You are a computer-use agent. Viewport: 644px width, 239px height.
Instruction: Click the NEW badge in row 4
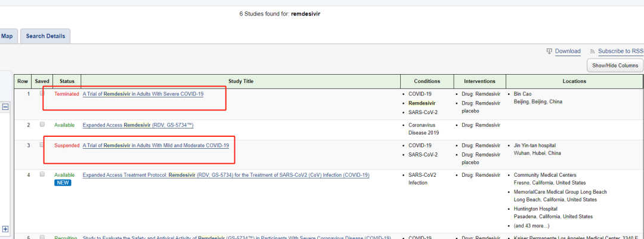pos(63,183)
